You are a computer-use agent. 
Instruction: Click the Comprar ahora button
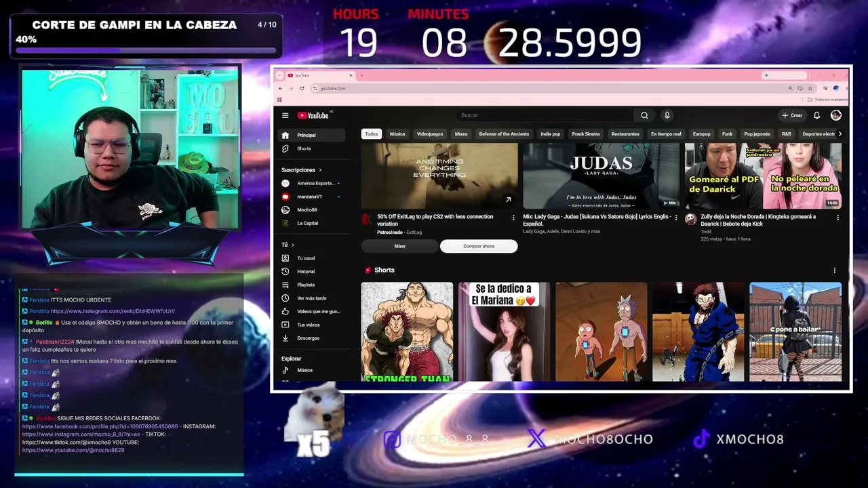click(x=479, y=247)
